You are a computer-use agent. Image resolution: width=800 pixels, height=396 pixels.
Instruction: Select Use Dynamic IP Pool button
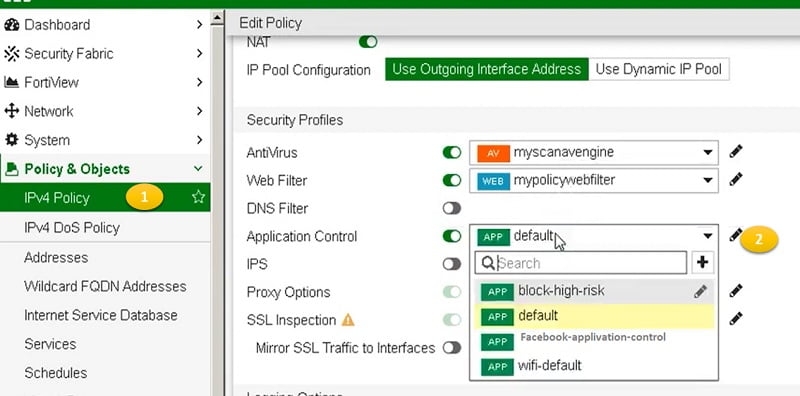(x=659, y=69)
